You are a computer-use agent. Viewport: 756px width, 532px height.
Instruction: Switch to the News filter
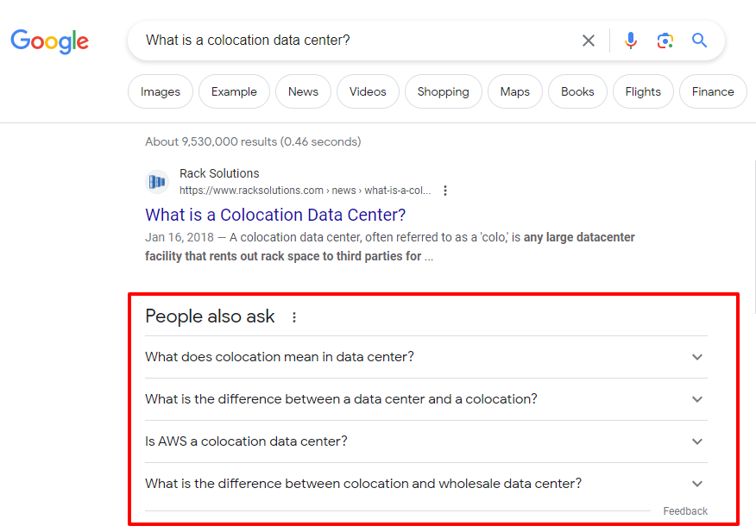click(x=303, y=91)
